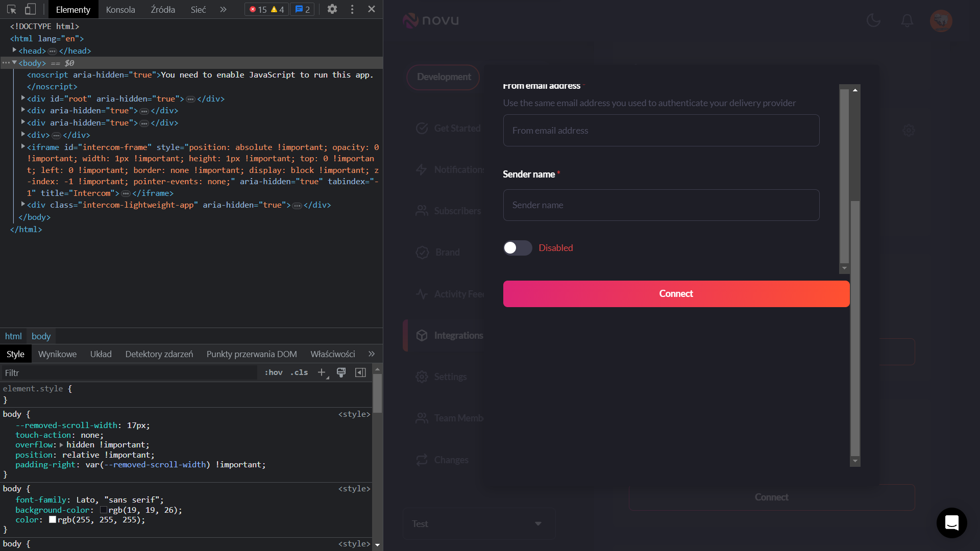980x551 pixels.
Task: Expand the intercom-frame iframe node
Action: (23, 146)
